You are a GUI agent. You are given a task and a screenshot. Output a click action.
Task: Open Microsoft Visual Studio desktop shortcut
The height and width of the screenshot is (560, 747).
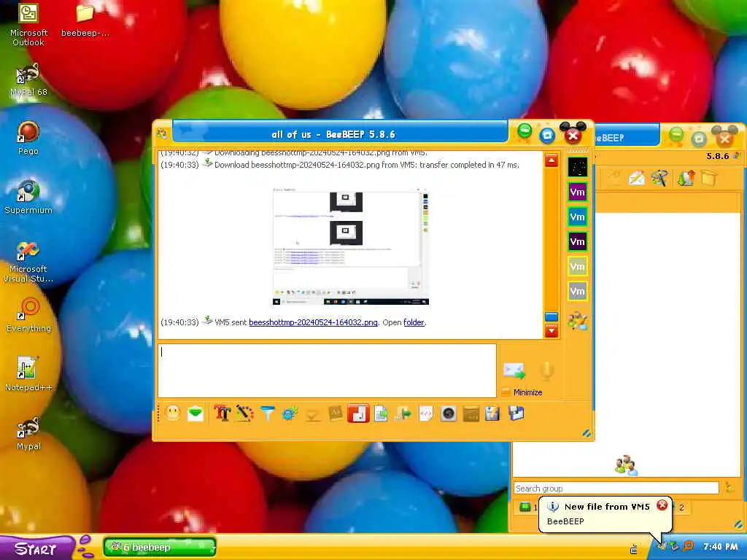28,262
